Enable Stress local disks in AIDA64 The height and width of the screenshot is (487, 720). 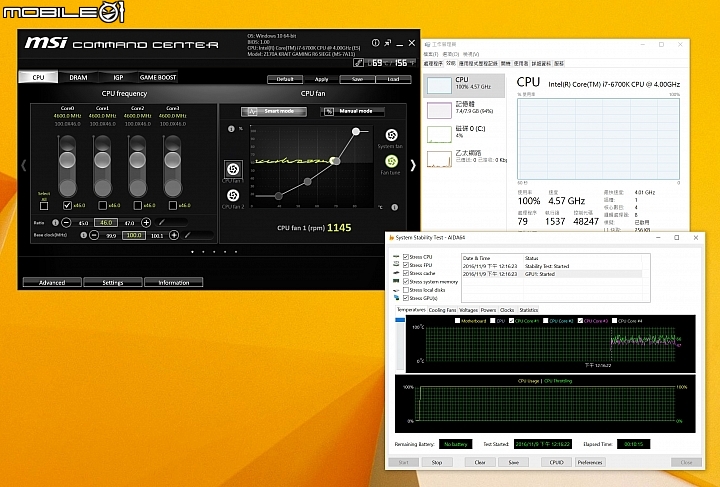406,290
